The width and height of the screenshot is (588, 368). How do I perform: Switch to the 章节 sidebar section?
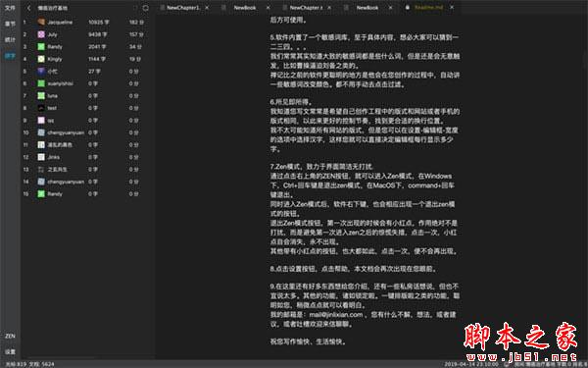coord(10,24)
